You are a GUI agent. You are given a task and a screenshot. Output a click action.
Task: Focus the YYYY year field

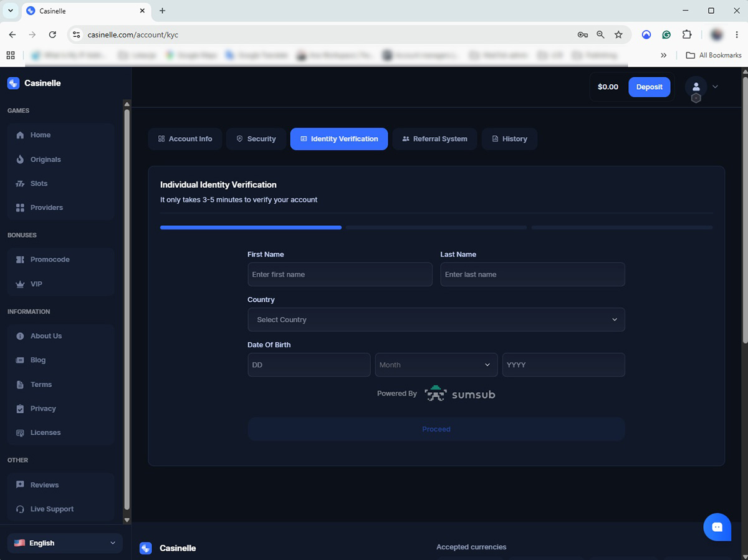(563, 365)
